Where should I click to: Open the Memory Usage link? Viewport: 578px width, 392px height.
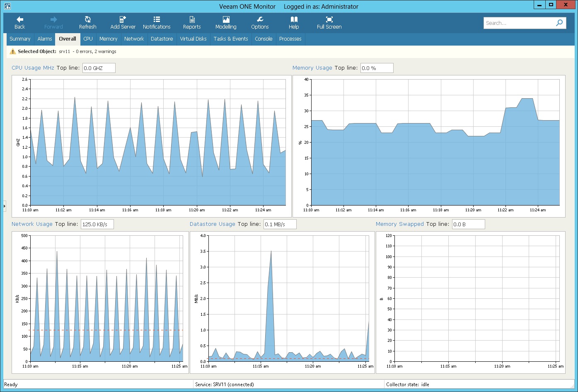(x=312, y=68)
